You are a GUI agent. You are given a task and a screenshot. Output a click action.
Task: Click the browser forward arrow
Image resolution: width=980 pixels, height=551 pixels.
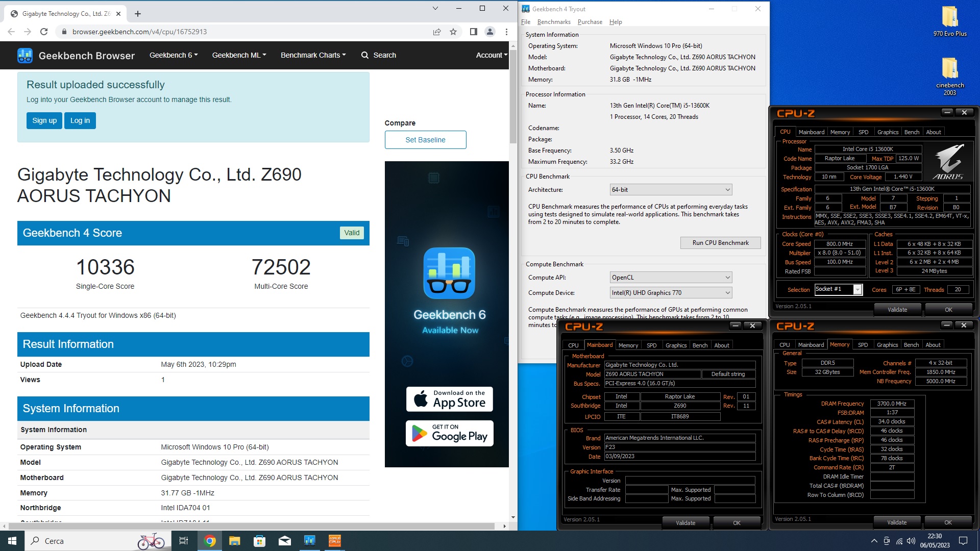[x=28, y=32]
